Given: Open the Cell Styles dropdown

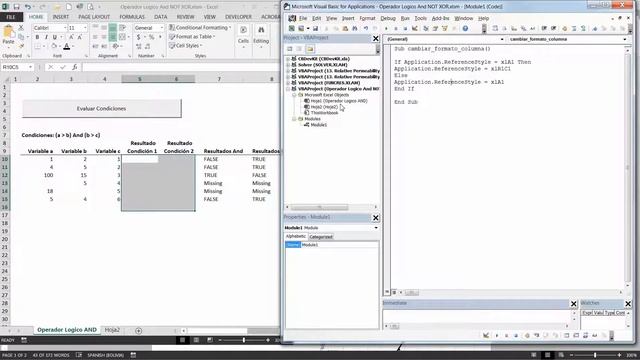Looking at the screenshot, I should [x=186, y=45].
